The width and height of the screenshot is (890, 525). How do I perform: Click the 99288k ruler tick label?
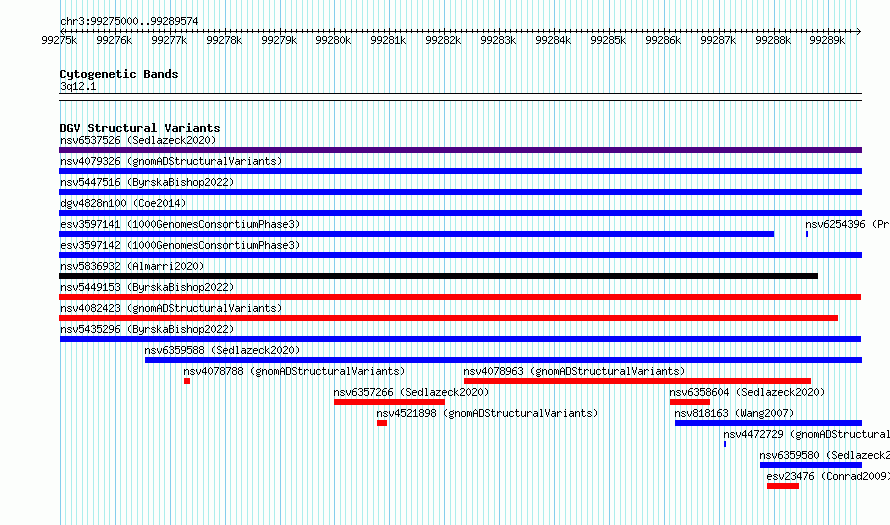click(x=773, y=40)
